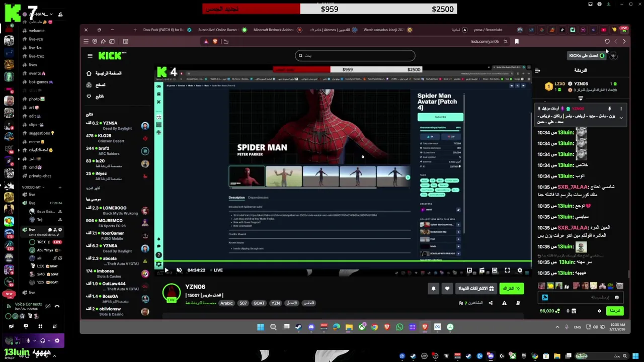Open the Discord welcome channel
This screenshot has height=362, width=644.
pyautogui.click(x=36, y=31)
